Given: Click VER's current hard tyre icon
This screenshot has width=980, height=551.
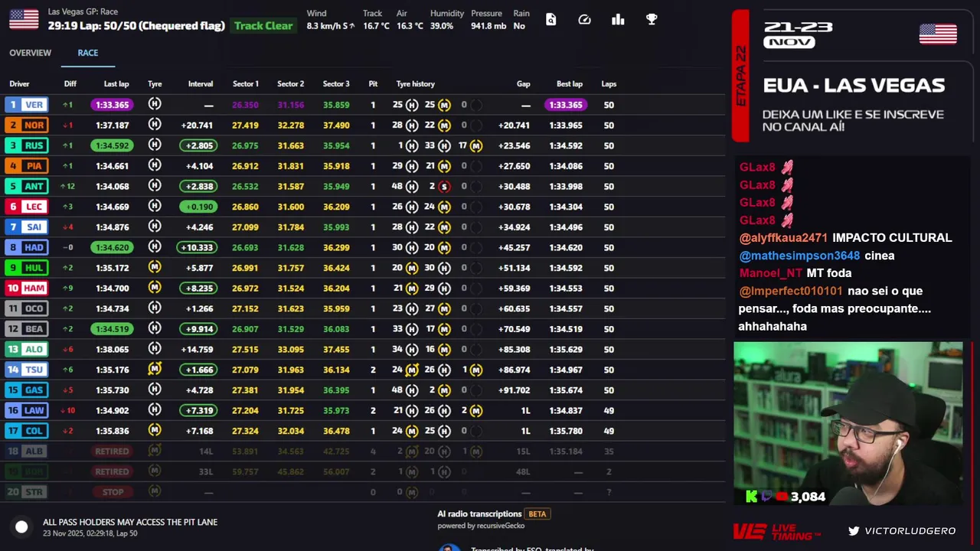Looking at the screenshot, I should (x=155, y=104).
